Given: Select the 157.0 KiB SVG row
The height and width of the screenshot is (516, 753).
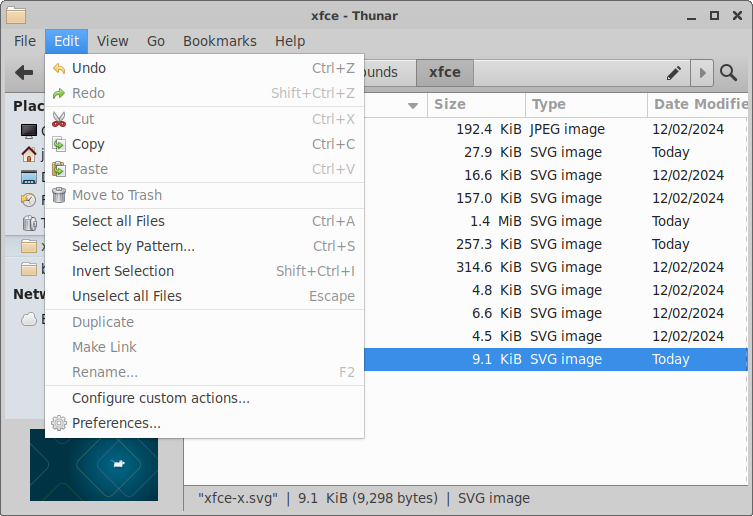Looking at the screenshot, I should click(x=556, y=198).
